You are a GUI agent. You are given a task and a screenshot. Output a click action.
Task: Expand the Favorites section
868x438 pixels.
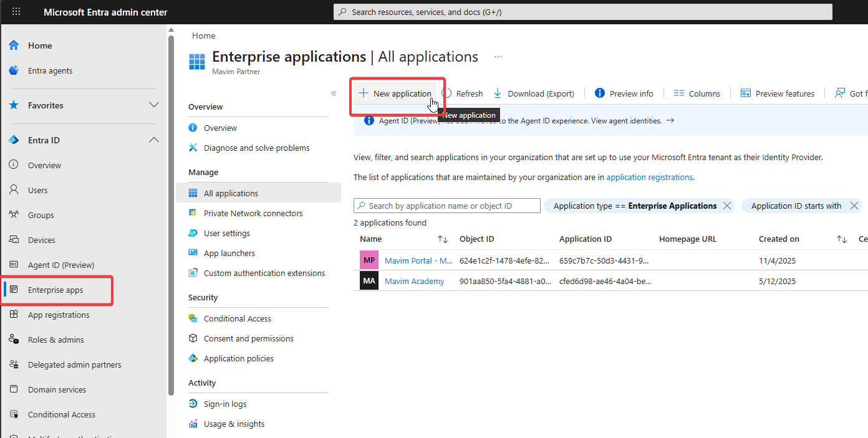[x=153, y=105]
